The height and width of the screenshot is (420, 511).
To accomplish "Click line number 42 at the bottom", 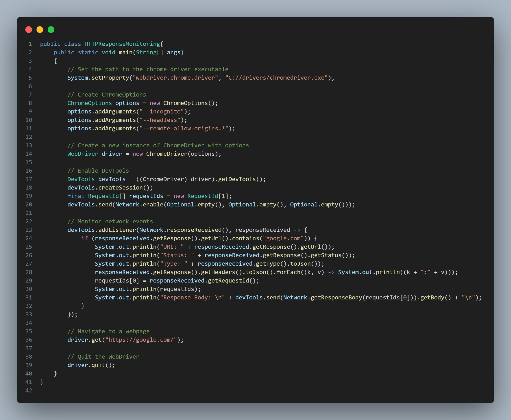I will (29, 390).
